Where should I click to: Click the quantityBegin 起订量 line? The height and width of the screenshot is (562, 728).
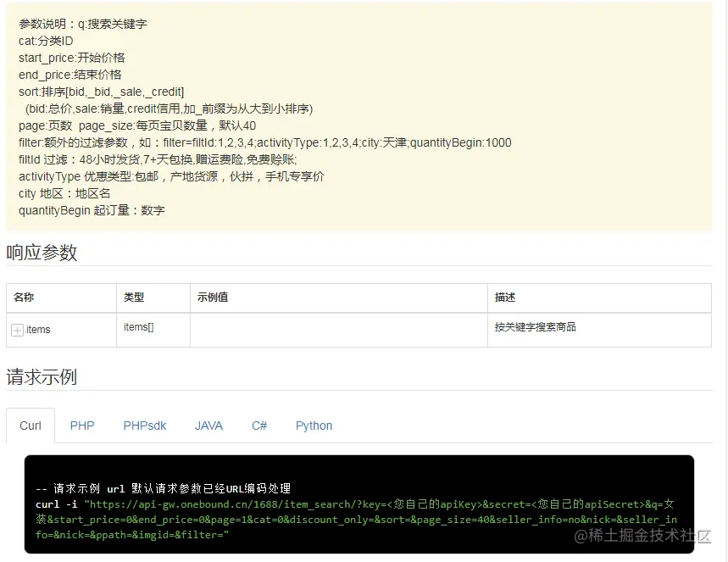point(92,210)
